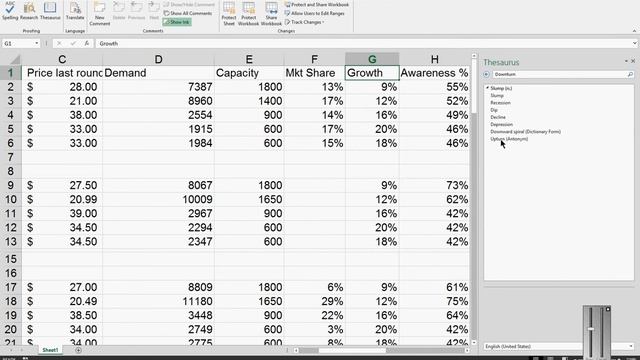Viewport: 640px width, 360px height.
Task: Click the Protect Sheet button
Action: click(x=229, y=13)
